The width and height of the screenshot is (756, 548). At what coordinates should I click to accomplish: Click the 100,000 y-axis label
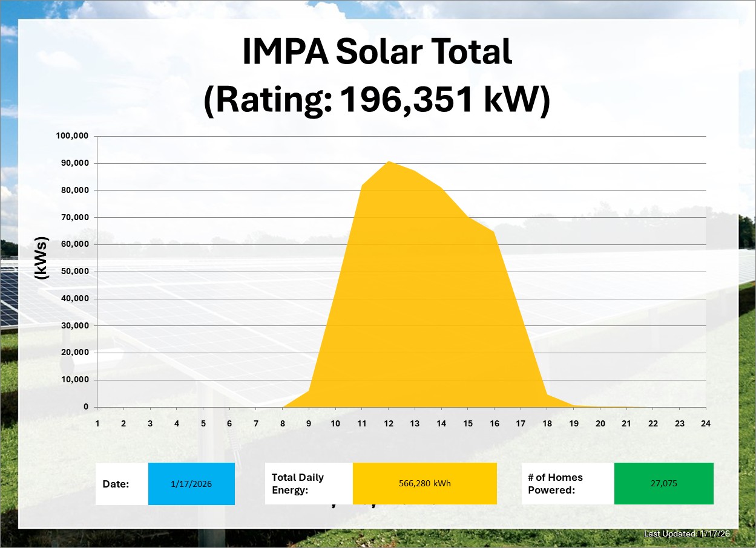click(73, 136)
